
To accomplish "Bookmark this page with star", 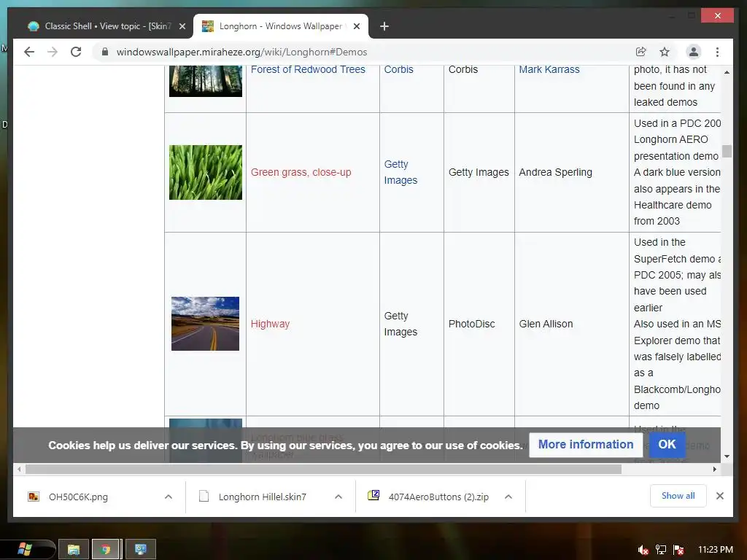I will 665,52.
